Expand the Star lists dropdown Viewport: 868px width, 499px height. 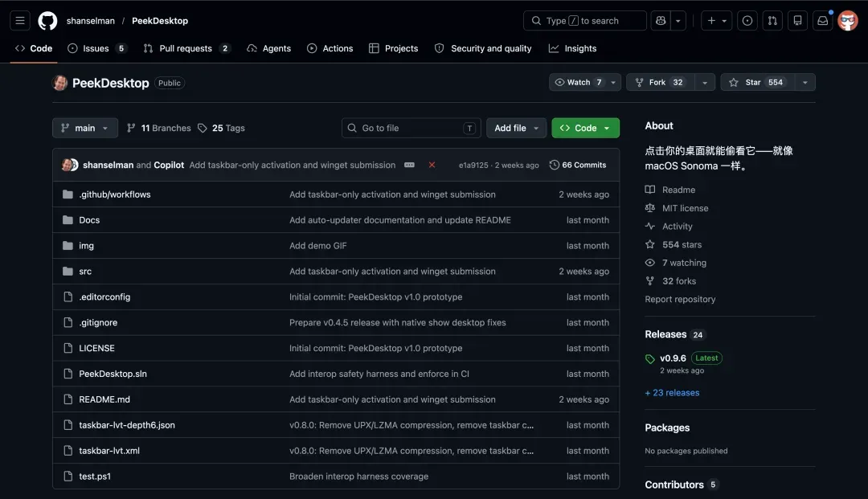[805, 82]
